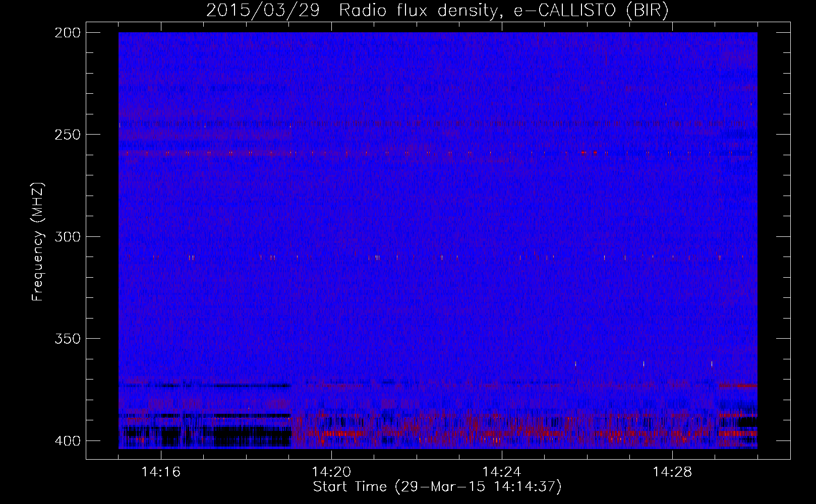The image size is (816, 504).
Task: Click the '14:28' time tick label
Action: 672,472
